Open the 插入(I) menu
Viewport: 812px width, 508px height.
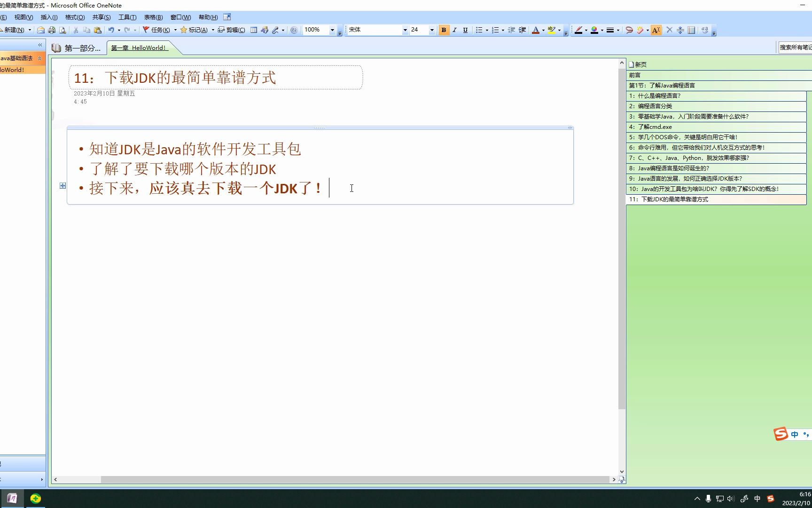coord(49,17)
